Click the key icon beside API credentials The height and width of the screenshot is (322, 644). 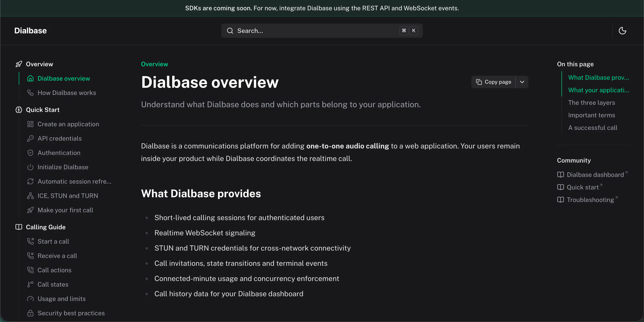[x=30, y=138]
